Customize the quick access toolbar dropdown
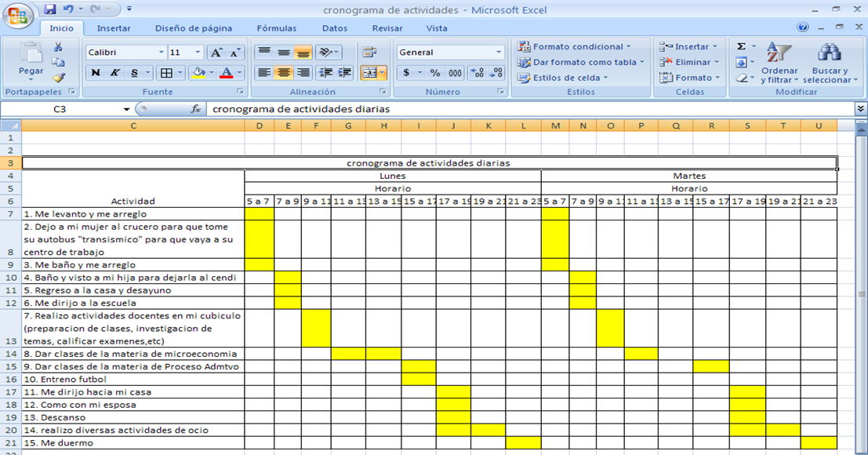The height and width of the screenshot is (455, 868). point(129,9)
